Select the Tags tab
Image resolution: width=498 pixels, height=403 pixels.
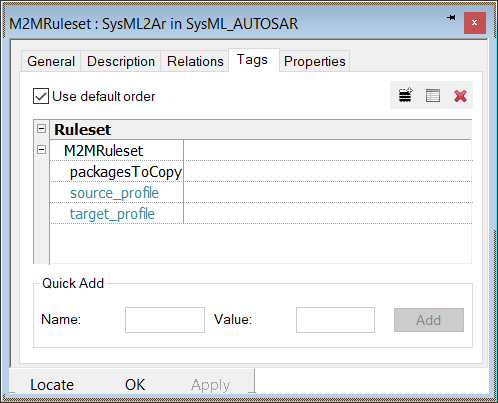tap(252, 60)
